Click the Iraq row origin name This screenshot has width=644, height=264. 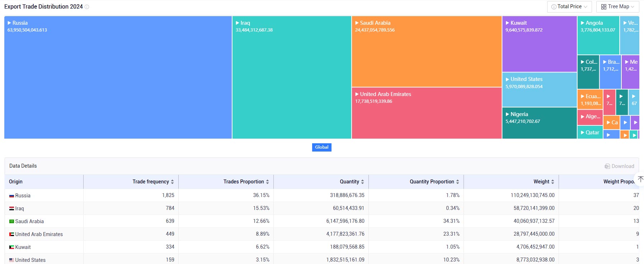pos(20,208)
